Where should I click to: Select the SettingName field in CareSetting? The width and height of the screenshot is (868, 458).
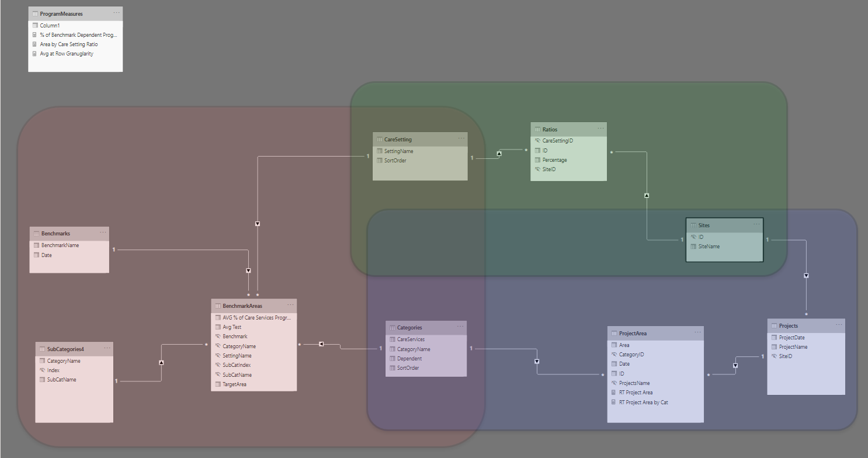click(420, 151)
